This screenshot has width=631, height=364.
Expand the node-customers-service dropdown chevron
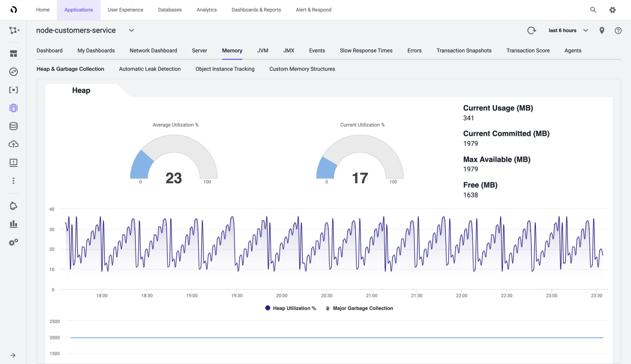[131, 30]
